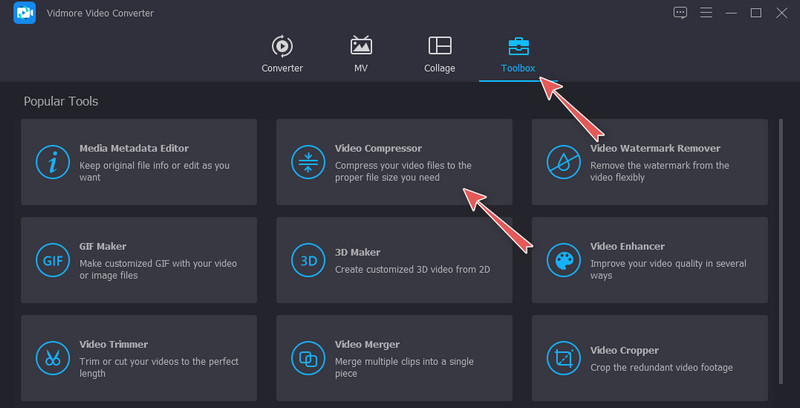The height and width of the screenshot is (408, 800).
Task: Open the feedback chat icon in title bar
Action: coord(681,12)
